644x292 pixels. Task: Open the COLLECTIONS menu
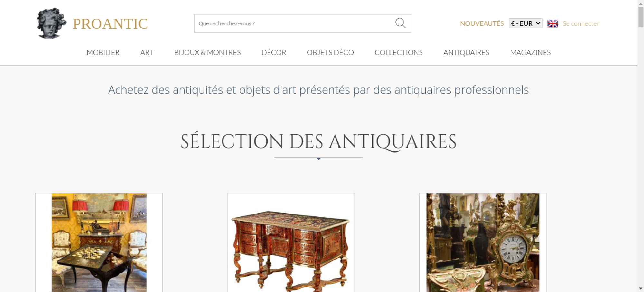(399, 52)
